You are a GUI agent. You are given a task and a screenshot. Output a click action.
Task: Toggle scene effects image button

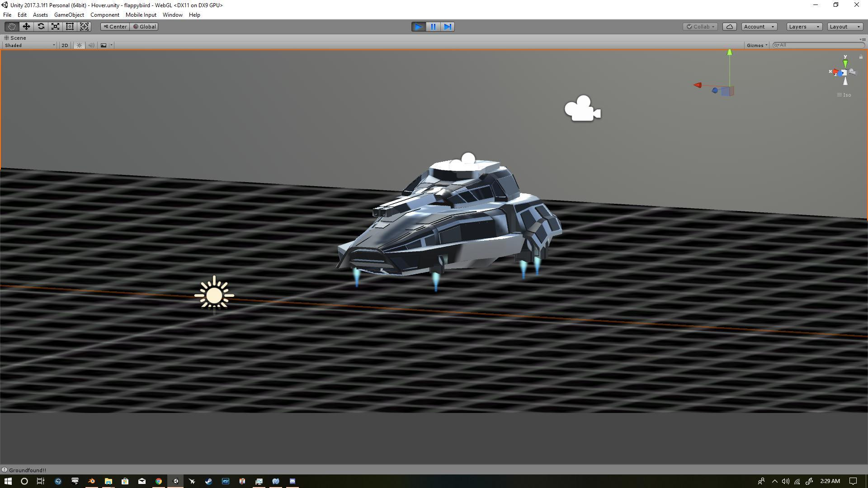(104, 45)
